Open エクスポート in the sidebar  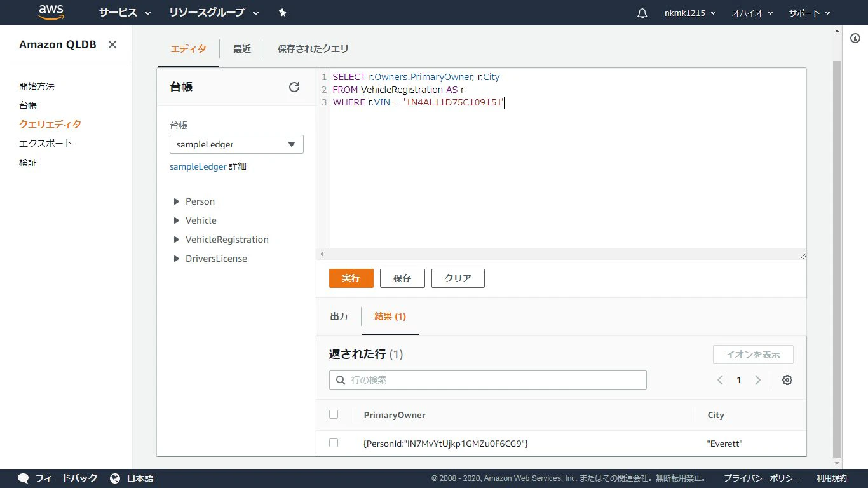click(46, 144)
